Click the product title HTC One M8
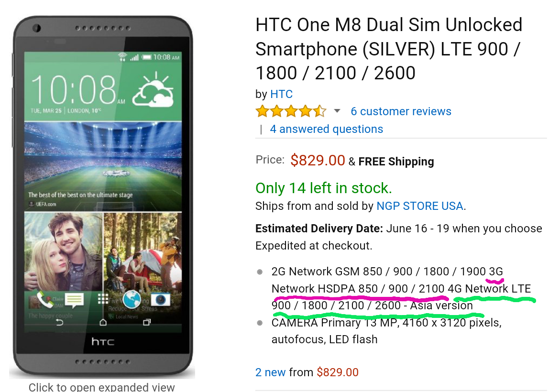The width and height of the screenshot is (560, 392). click(x=389, y=49)
